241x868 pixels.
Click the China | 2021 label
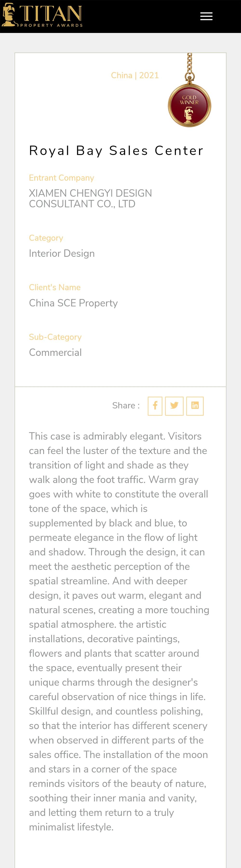point(135,75)
